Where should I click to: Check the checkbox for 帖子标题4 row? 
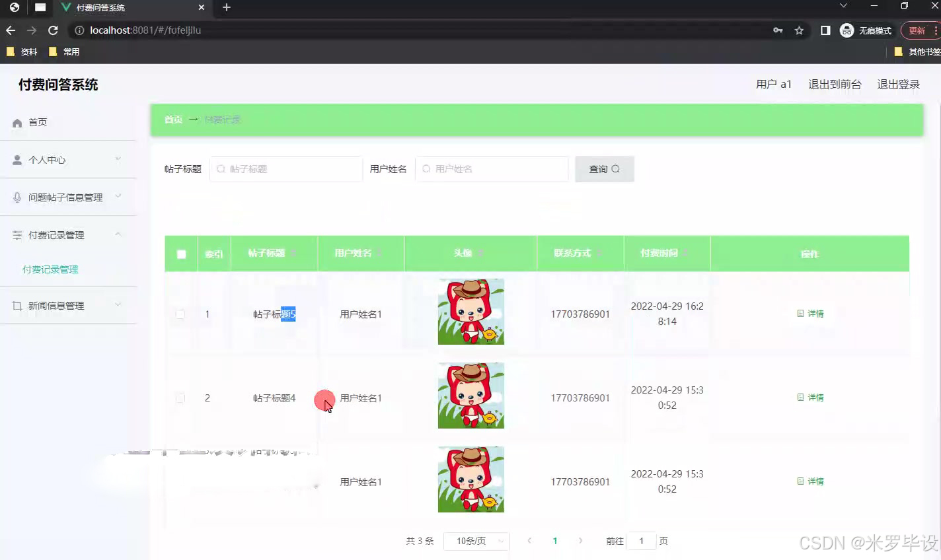point(180,398)
